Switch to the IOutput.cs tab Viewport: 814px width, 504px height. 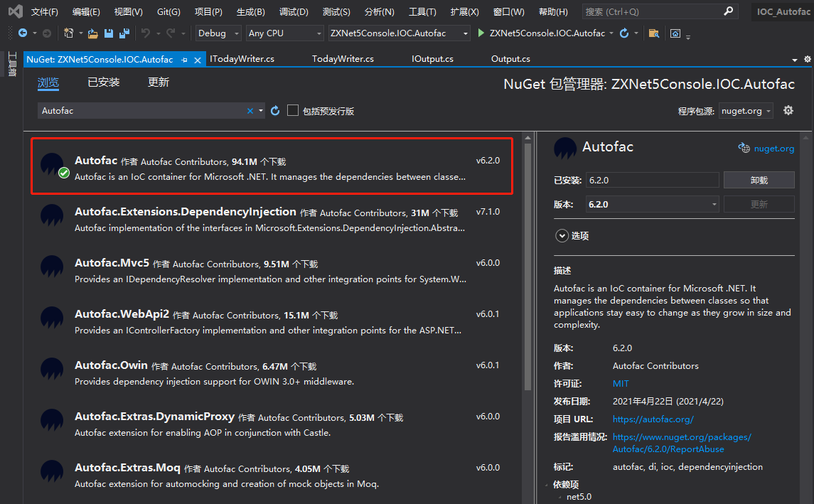click(x=432, y=59)
